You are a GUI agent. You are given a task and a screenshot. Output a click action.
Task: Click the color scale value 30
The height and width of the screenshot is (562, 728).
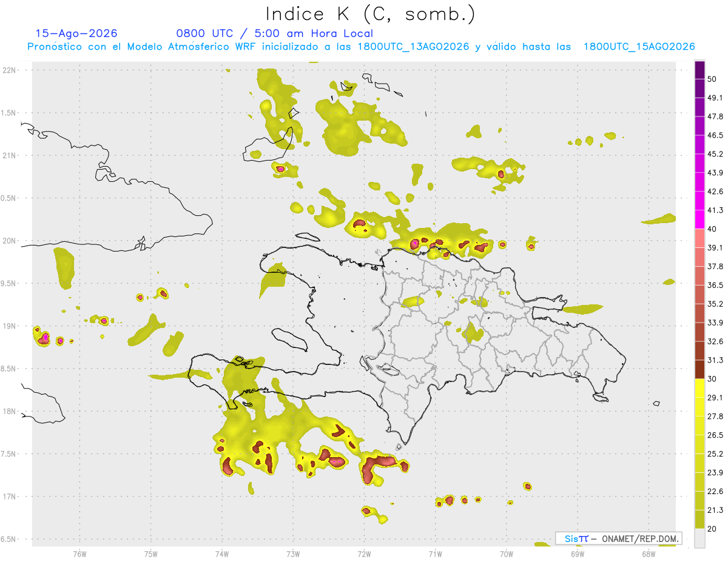click(x=713, y=379)
